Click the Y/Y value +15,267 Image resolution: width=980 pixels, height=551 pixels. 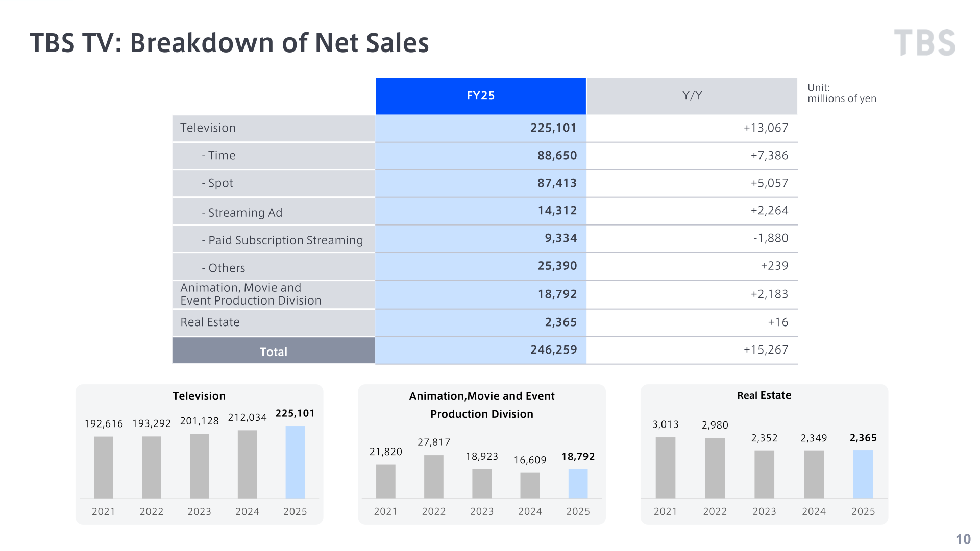click(766, 350)
